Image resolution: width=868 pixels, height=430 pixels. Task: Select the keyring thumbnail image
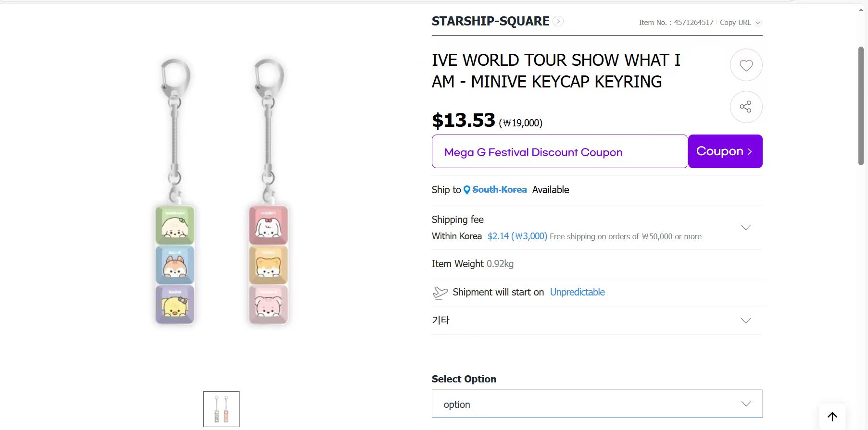point(221,409)
